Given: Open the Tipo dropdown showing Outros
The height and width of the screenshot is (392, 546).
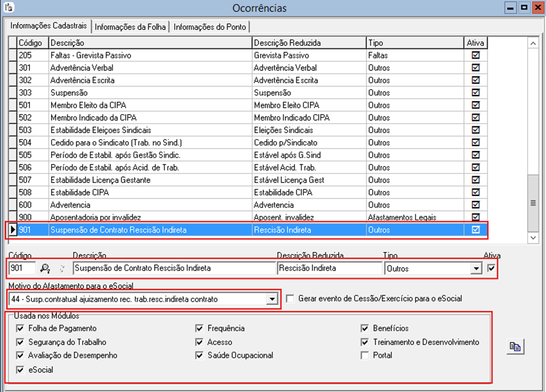Looking at the screenshot, I should coord(475,269).
